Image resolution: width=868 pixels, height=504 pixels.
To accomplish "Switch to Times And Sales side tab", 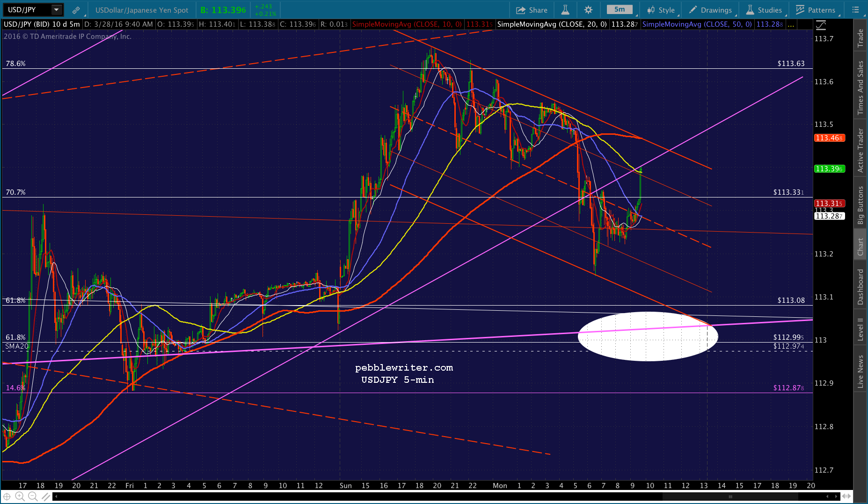I will coord(860,88).
